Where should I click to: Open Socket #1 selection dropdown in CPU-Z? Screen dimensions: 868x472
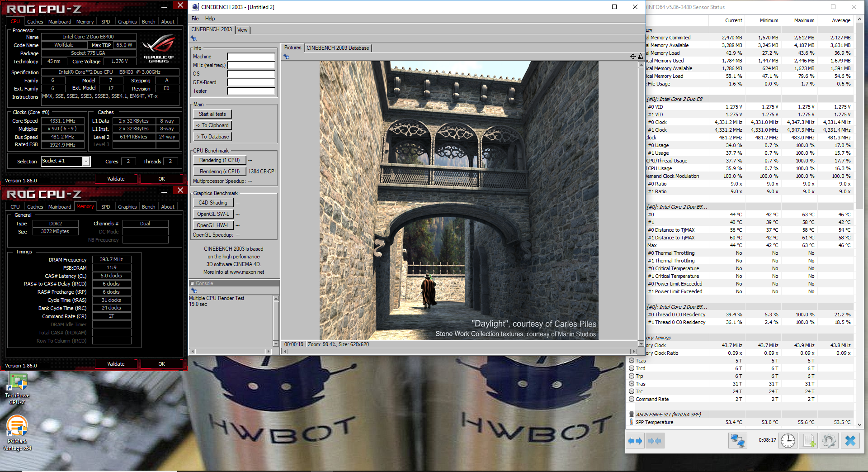click(x=86, y=162)
